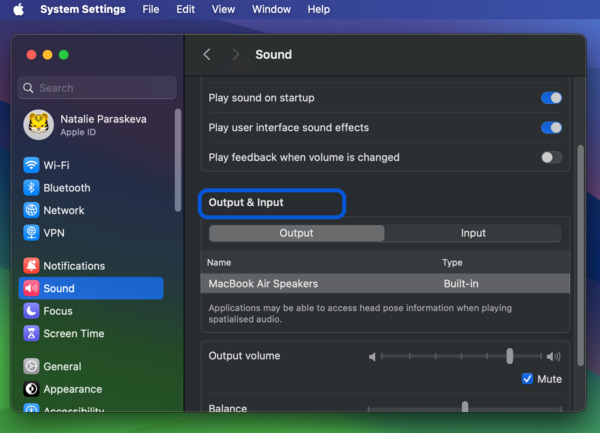Toggle Play sound on startup
Viewport: 600px width, 433px height.
point(551,98)
